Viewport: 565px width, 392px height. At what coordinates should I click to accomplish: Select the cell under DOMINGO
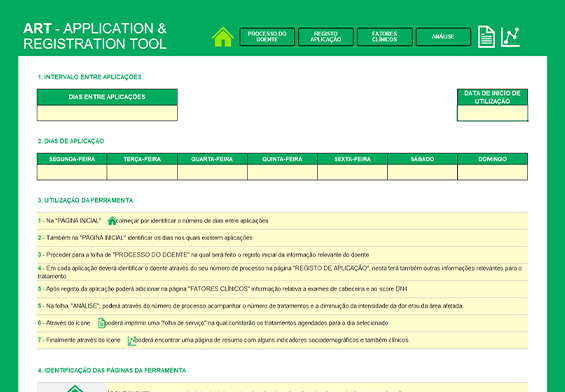[x=493, y=172]
